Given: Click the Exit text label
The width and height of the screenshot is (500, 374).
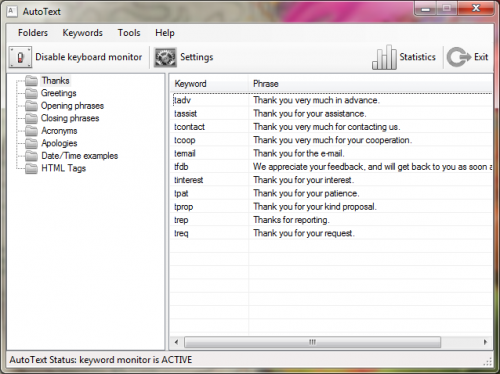Looking at the screenshot, I should click(x=481, y=57).
